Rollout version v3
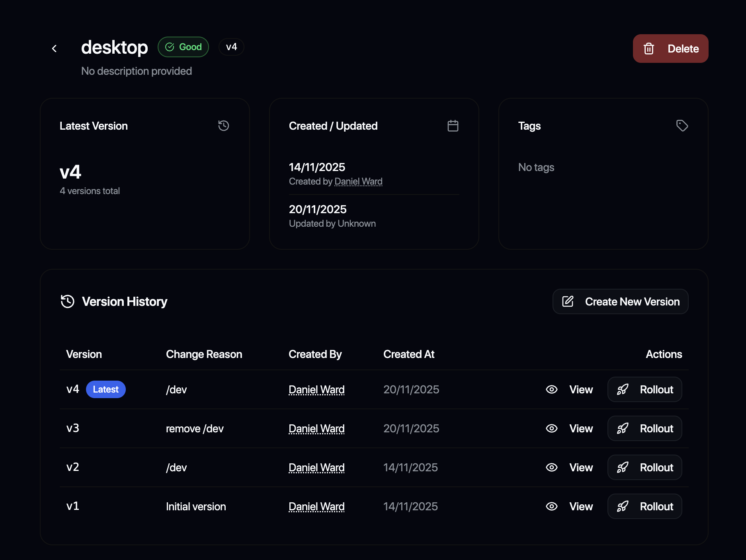The height and width of the screenshot is (560, 746). 644,428
